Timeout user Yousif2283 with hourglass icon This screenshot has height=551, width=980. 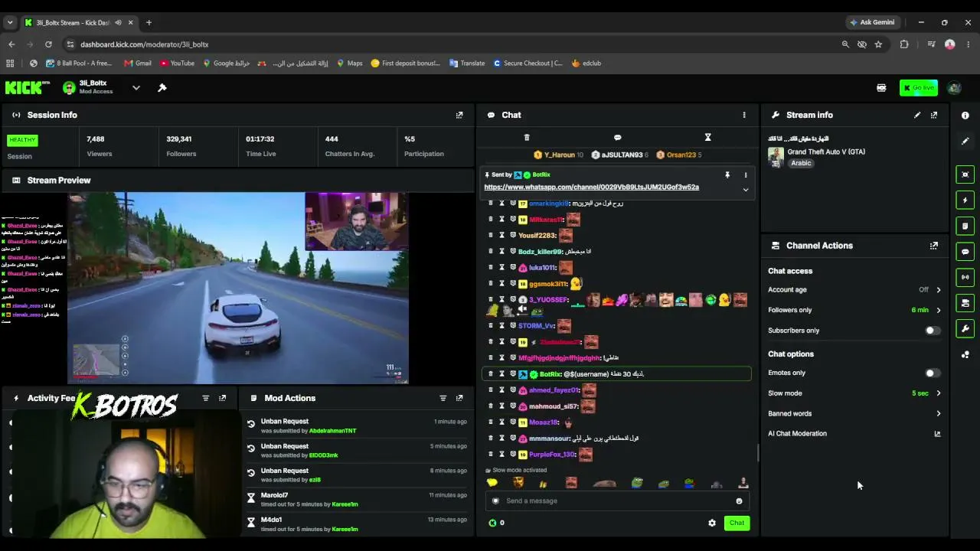[501, 236]
